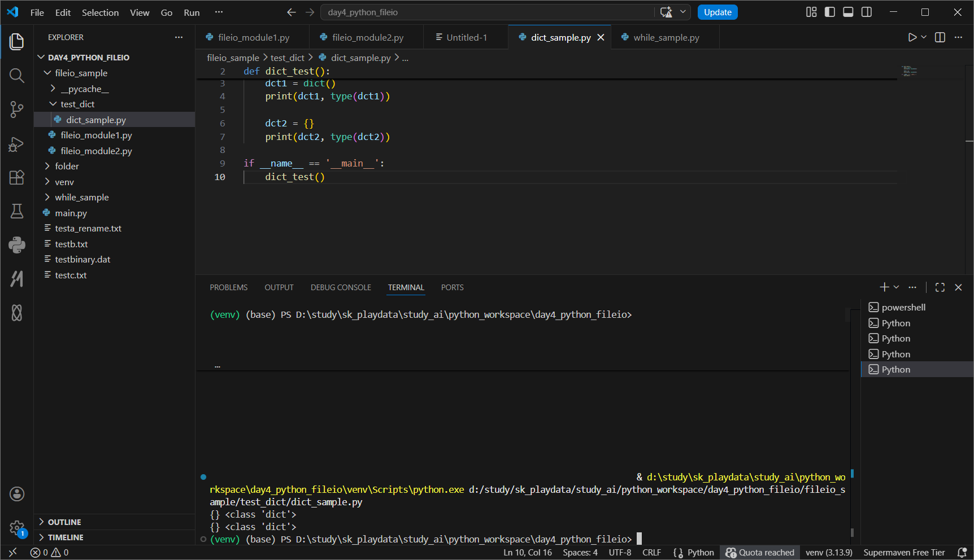Go back with the navigation arrow
The height and width of the screenshot is (560, 974).
pyautogui.click(x=291, y=12)
